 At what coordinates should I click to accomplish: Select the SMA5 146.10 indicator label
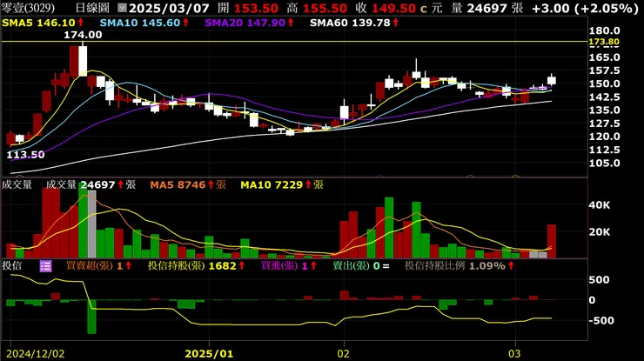(x=43, y=23)
